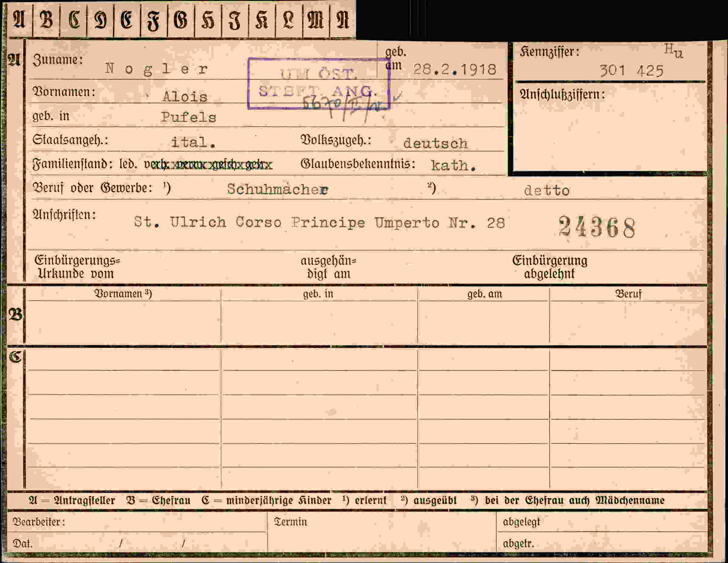
Task: Click the 'Einbürgerungs-Urkunde vom' label
Action: pos(77,267)
